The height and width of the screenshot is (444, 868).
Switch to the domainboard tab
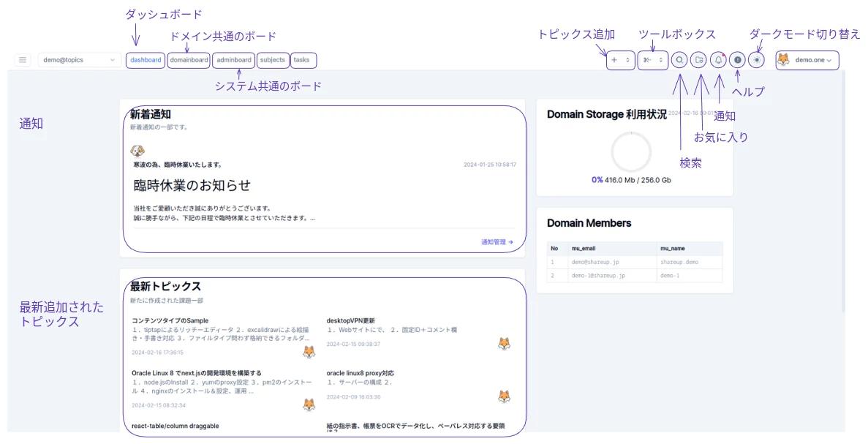pos(189,60)
